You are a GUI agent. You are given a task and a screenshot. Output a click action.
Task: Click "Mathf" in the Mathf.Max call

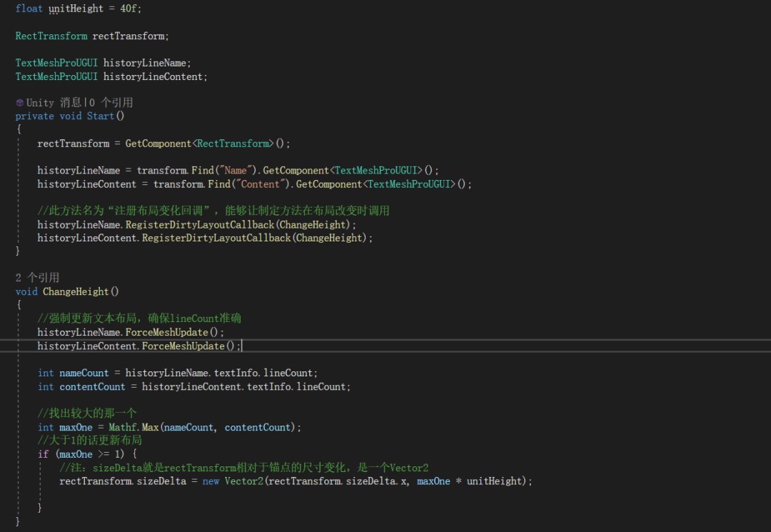(123, 427)
